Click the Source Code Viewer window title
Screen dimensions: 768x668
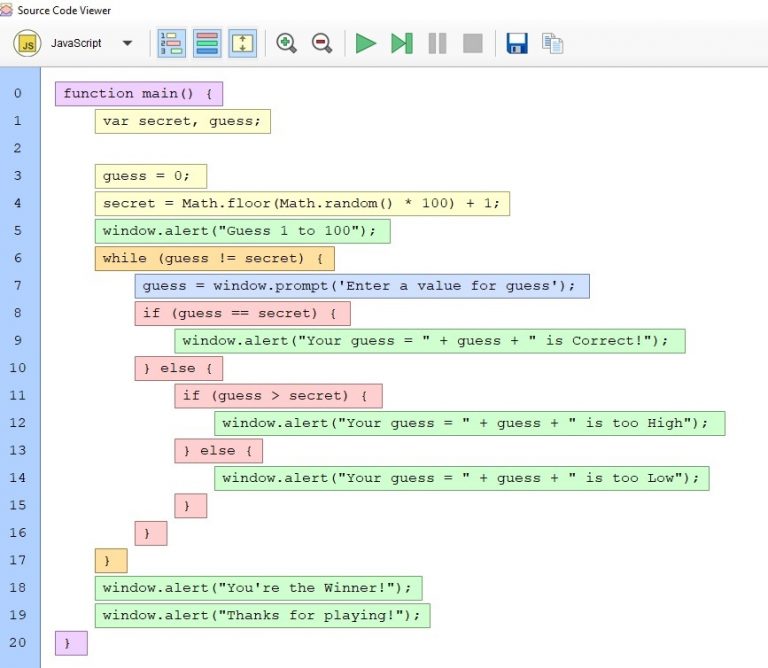tap(64, 10)
